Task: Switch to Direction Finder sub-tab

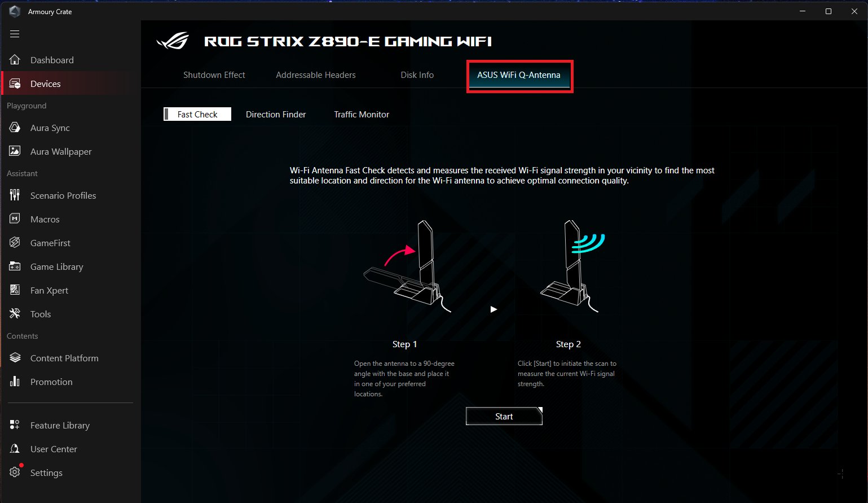Action: (276, 115)
